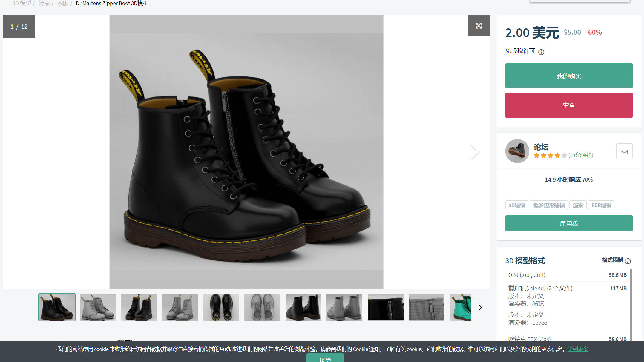Image resolution: width=644 pixels, height=362 pixels.
Task: Click the 2.00 美元 price
Action: (532, 33)
